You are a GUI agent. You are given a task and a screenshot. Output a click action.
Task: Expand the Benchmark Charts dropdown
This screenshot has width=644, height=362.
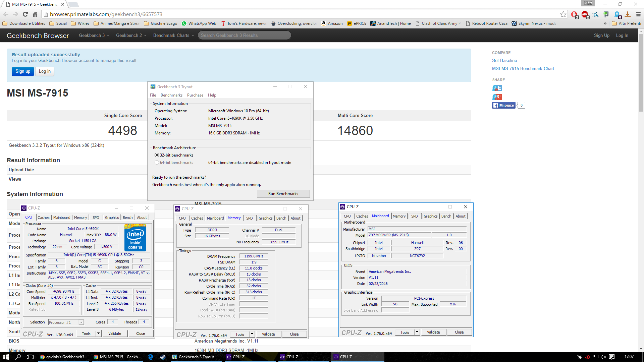[173, 35]
